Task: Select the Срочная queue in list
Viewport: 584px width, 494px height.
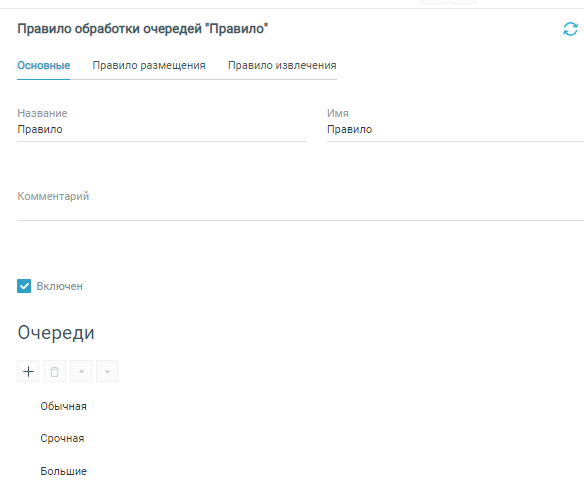Action: (62, 438)
